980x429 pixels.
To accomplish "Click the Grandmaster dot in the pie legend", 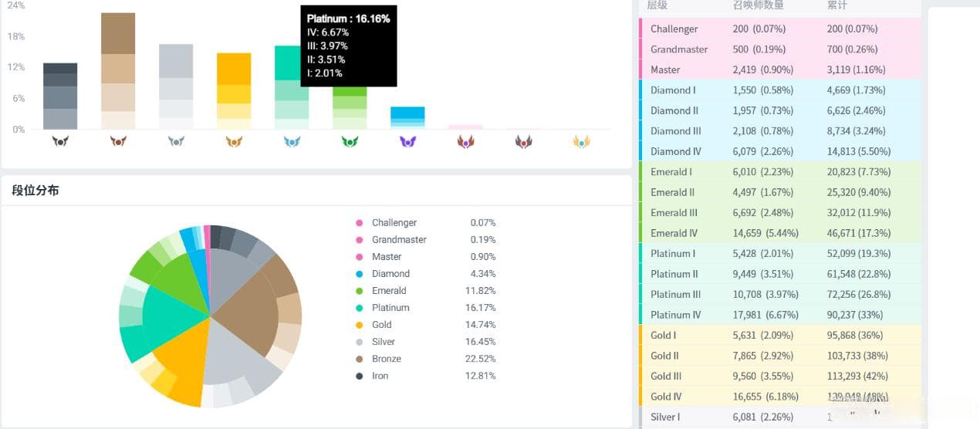I will click(359, 240).
